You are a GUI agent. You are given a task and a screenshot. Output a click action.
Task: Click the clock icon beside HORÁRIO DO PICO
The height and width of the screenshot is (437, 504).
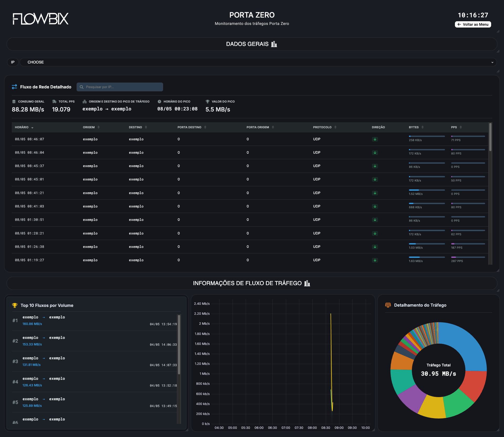(159, 102)
